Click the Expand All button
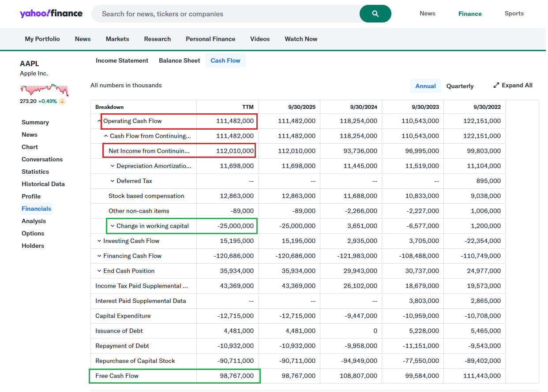This screenshot has height=392, width=548. 513,85
